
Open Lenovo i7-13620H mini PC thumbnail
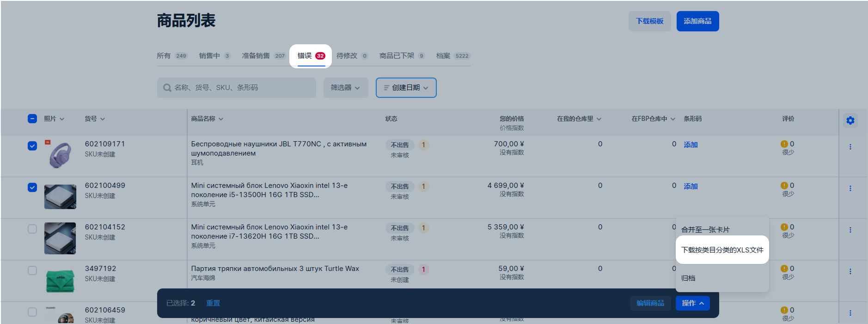coord(60,238)
